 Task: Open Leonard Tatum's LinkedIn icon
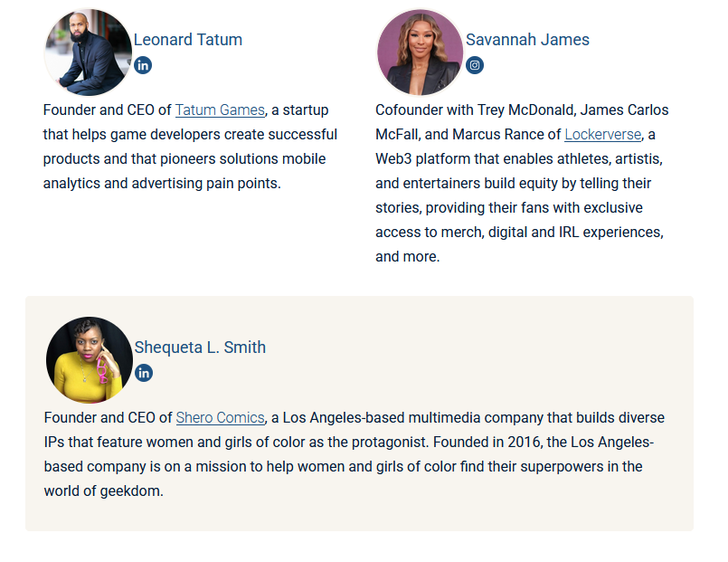143,65
